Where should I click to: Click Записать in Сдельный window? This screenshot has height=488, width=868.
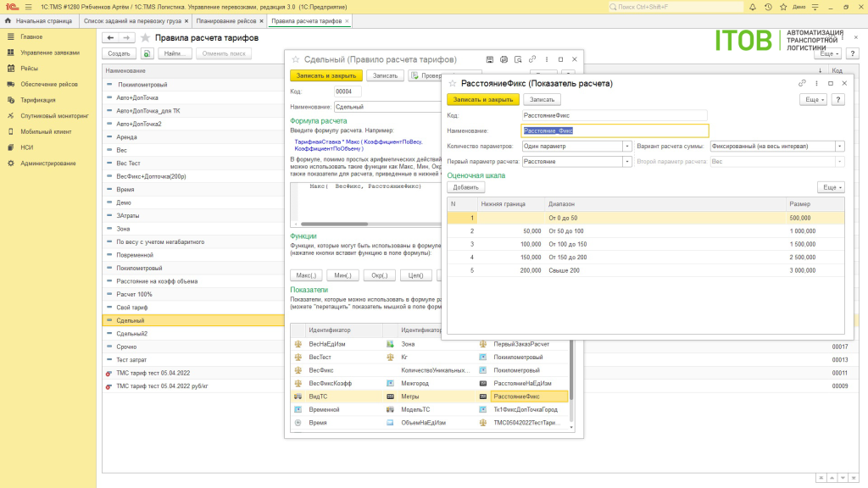point(385,75)
